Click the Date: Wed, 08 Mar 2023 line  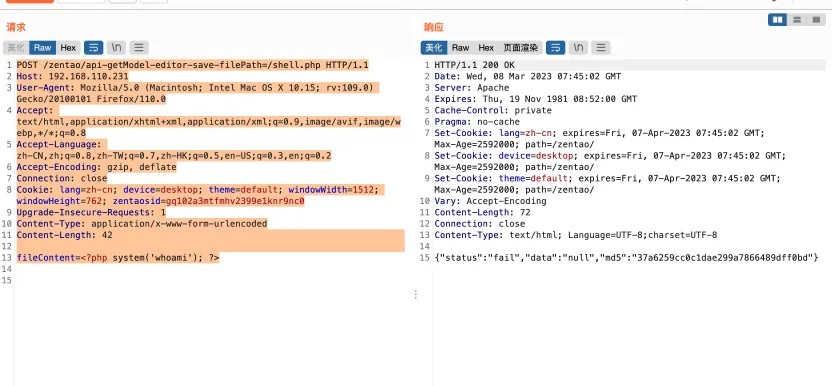click(x=527, y=76)
